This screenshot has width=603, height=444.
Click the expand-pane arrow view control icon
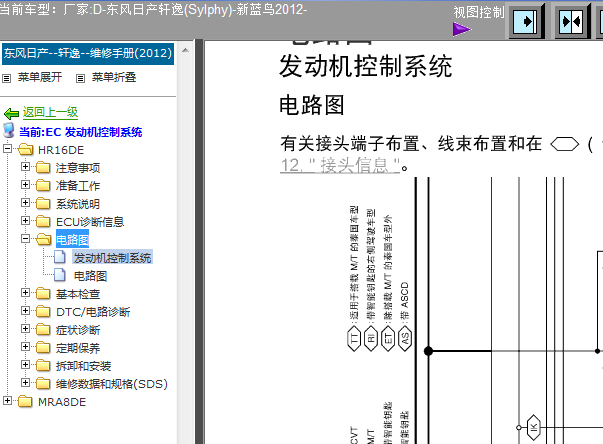tap(526, 21)
